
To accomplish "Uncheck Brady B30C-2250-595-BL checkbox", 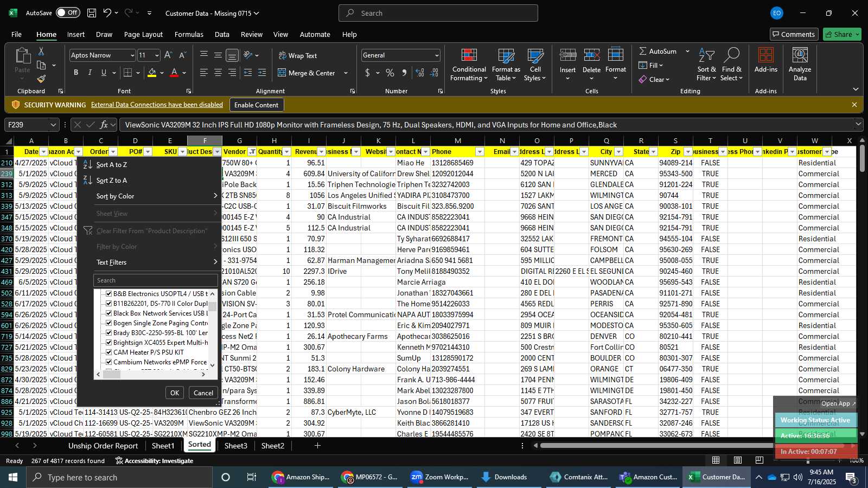I will click(x=108, y=333).
